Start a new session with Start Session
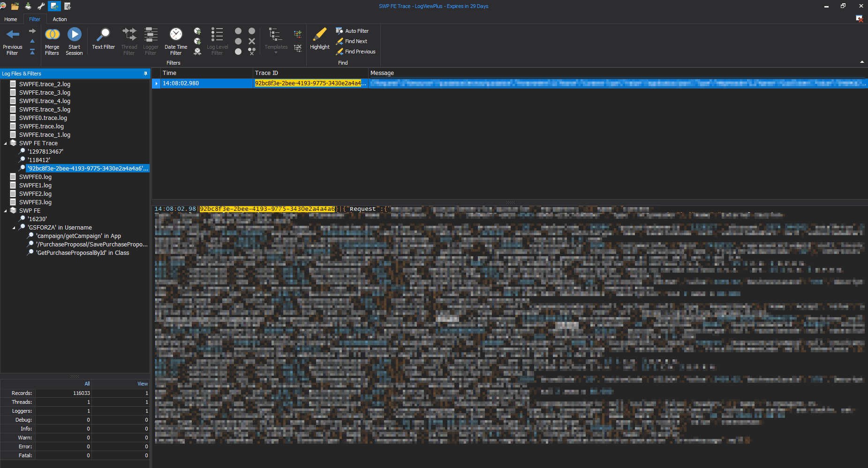Viewport: 868px width, 468px height. pos(74,35)
